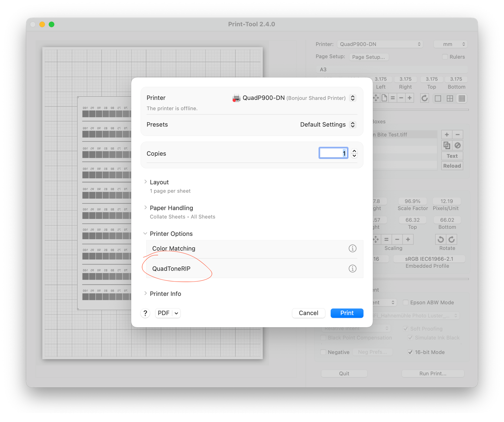504x422 pixels.
Task: Open the mm units dropdown
Action: (451, 44)
